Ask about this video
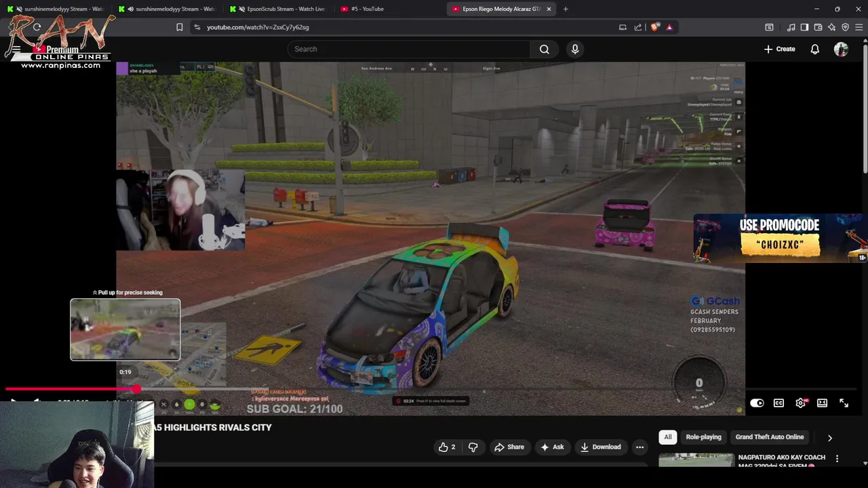Viewport: 868px width, 488px height. [551, 447]
